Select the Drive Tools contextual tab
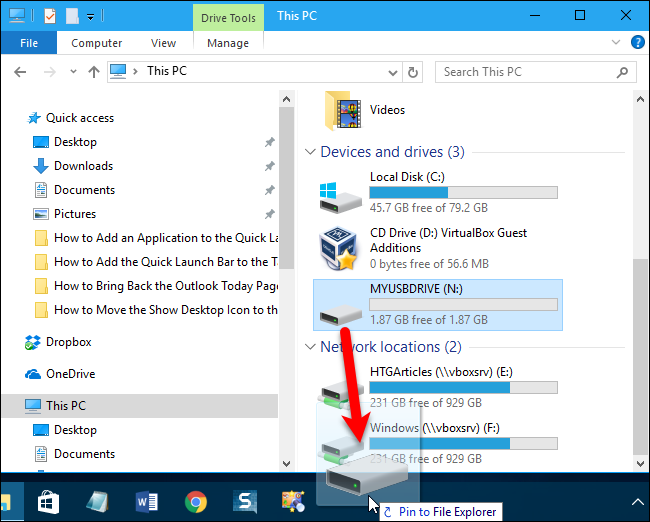Screen dimensions: 650x522 (228, 18)
